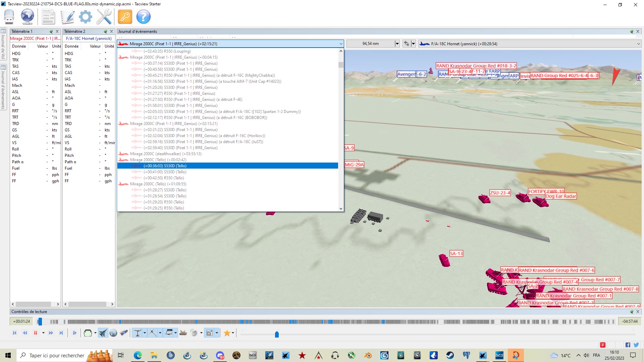Click the fast forward playback button
This screenshot has width=644, height=362.
51,333
